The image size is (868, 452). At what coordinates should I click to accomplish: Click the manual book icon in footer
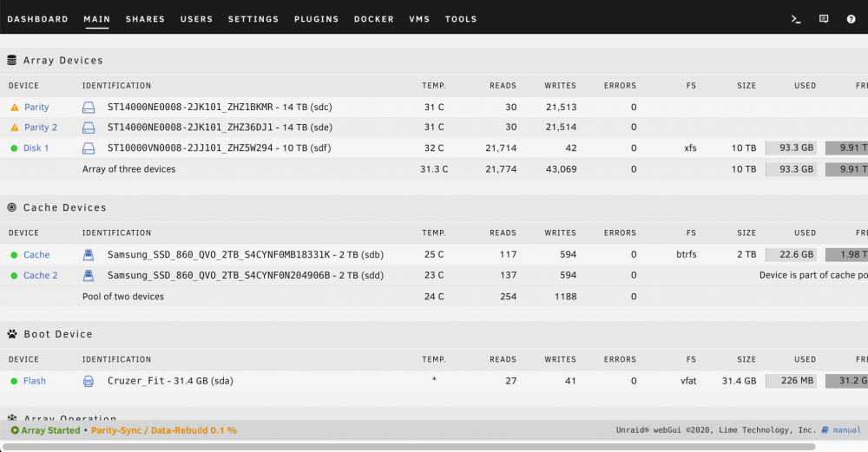(x=825, y=429)
